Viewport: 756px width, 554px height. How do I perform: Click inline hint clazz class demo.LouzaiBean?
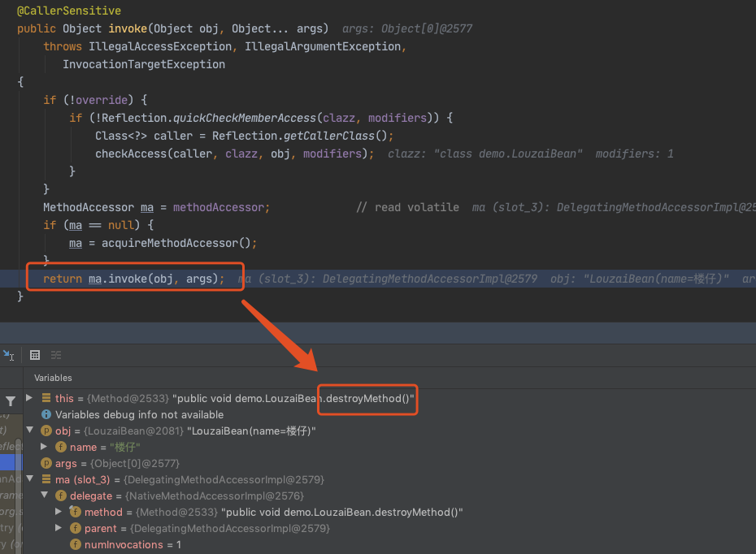click(x=485, y=154)
